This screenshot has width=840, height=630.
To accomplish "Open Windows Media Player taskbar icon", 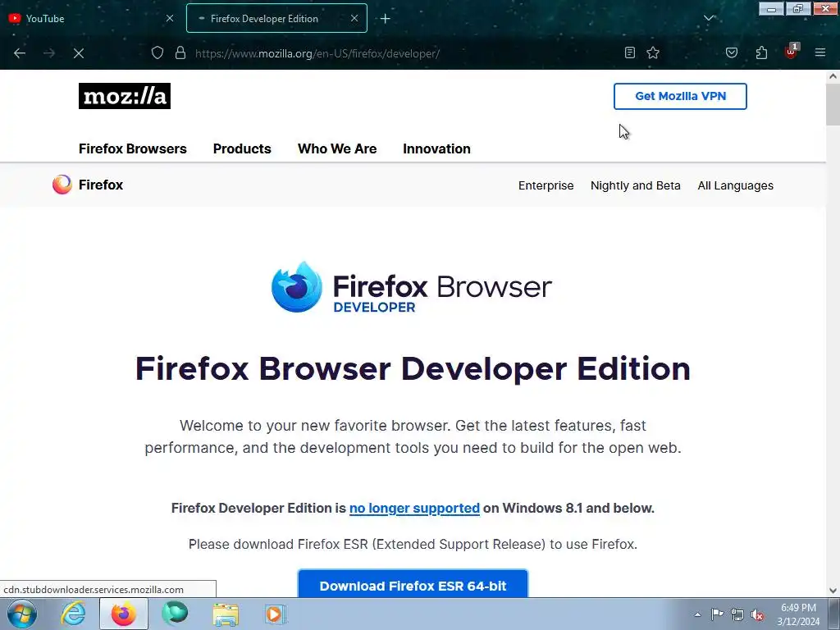I will tap(276, 614).
